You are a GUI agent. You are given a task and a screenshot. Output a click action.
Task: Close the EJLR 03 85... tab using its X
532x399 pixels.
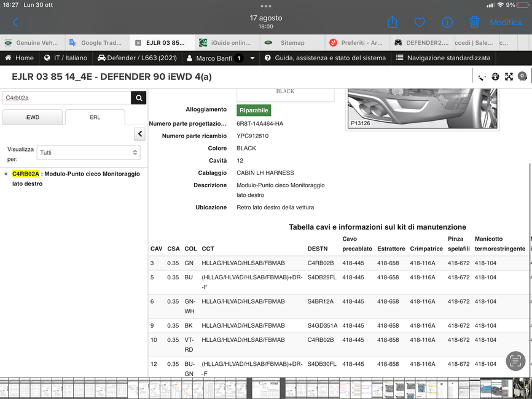click(x=138, y=43)
